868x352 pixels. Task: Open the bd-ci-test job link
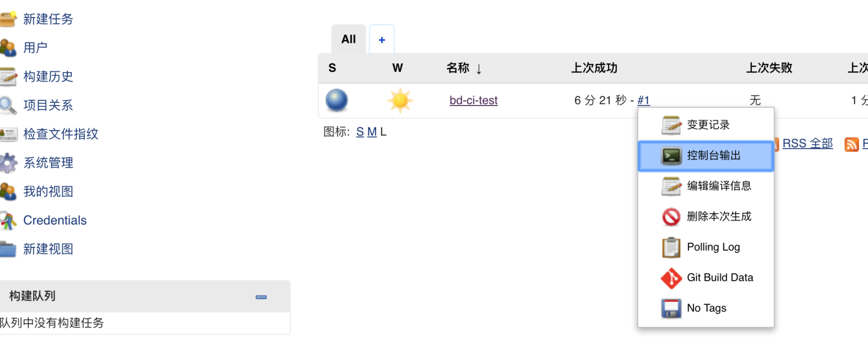(473, 100)
